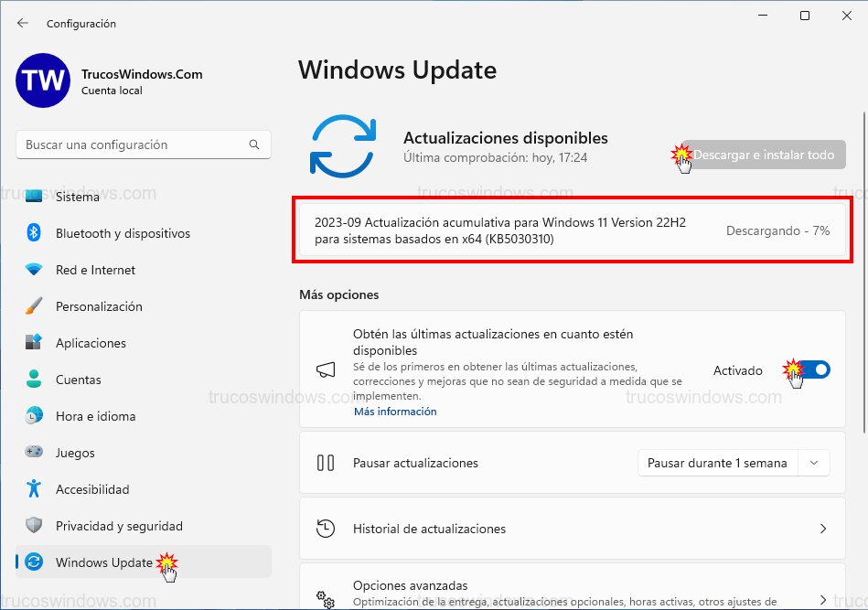The image size is (868, 610).
Task: Click the Historial de actualizaciones clock icon
Action: [327, 529]
